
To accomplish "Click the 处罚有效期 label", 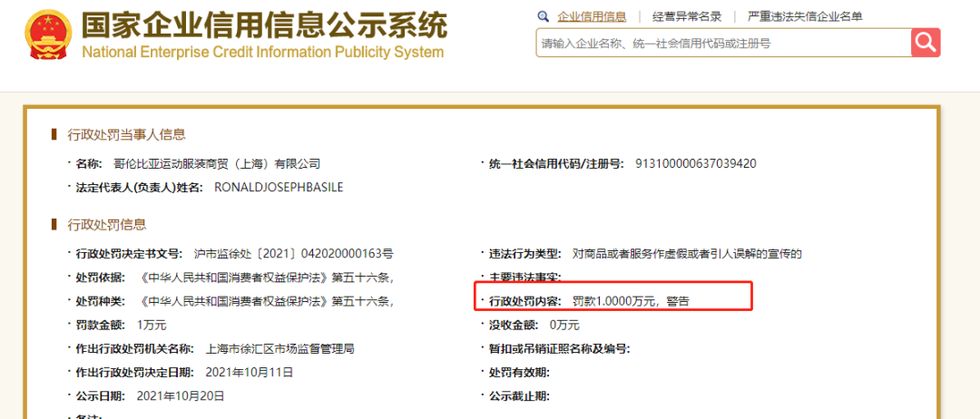I will coord(519,373).
